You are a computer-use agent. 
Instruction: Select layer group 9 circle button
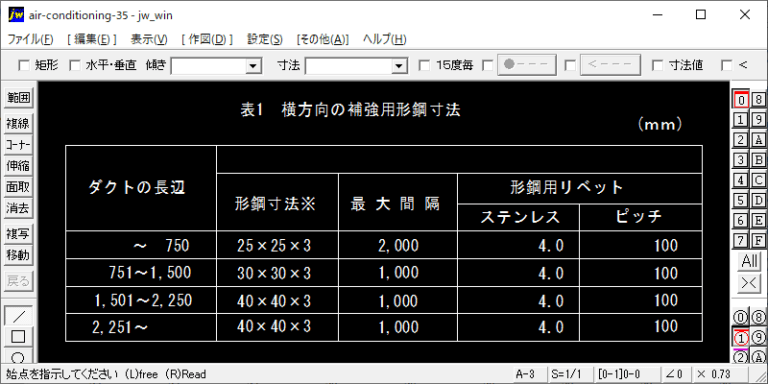coord(758,337)
